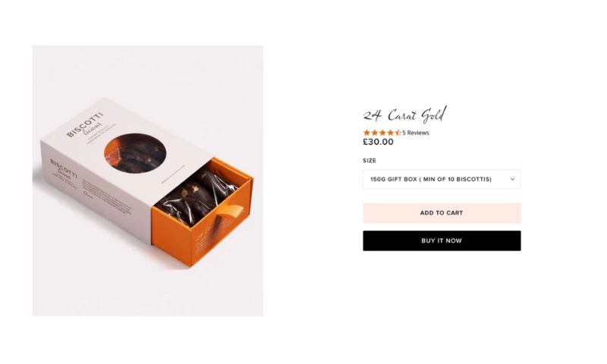The image size is (607, 364).
Task: Click the circular window on the box image
Action: [135, 152]
